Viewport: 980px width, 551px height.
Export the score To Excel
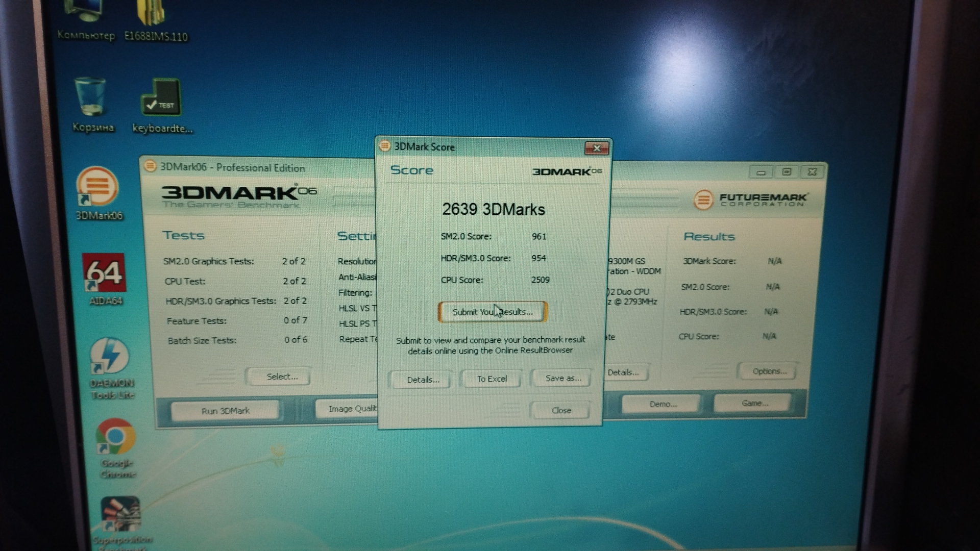pos(492,379)
